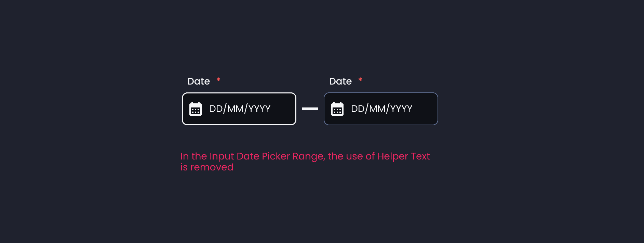
Task: Click inside the first DD/MM/YYYY input field
Action: click(x=240, y=109)
